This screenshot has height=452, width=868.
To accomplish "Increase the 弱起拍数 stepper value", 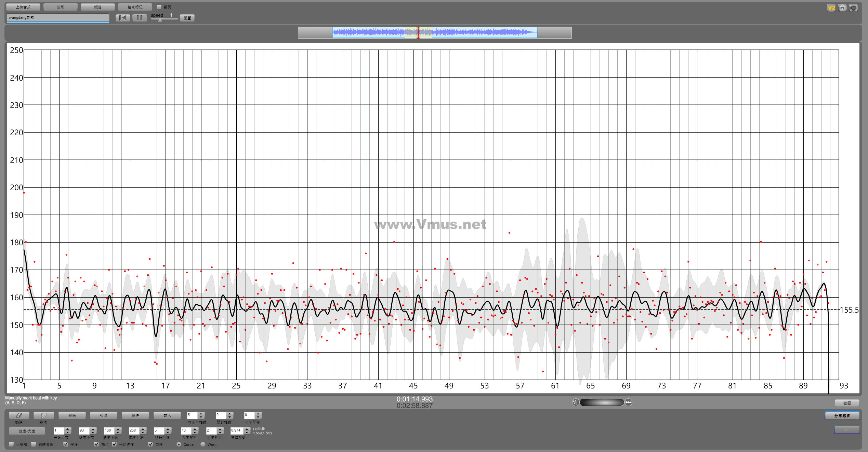I will [230, 413].
